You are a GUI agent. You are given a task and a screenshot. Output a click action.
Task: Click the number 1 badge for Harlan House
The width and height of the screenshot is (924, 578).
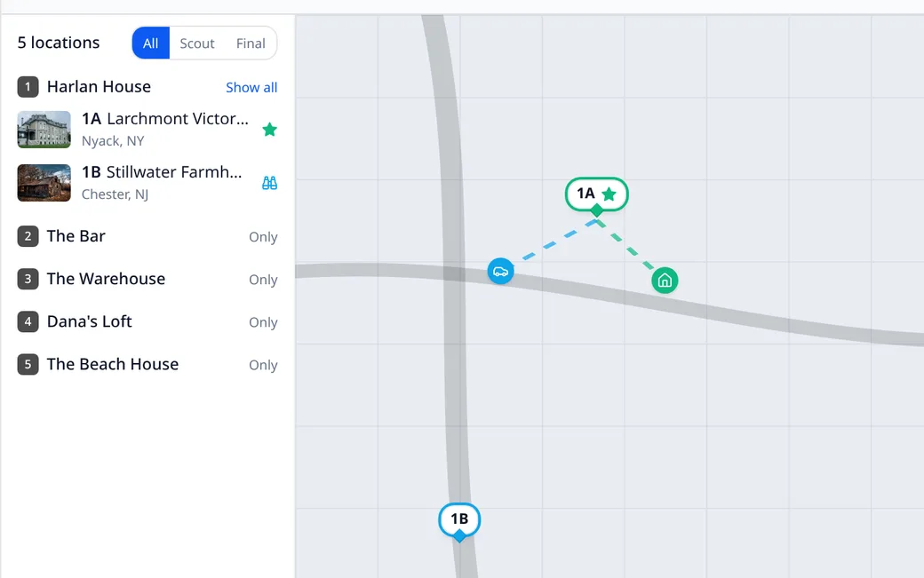pyautogui.click(x=28, y=87)
